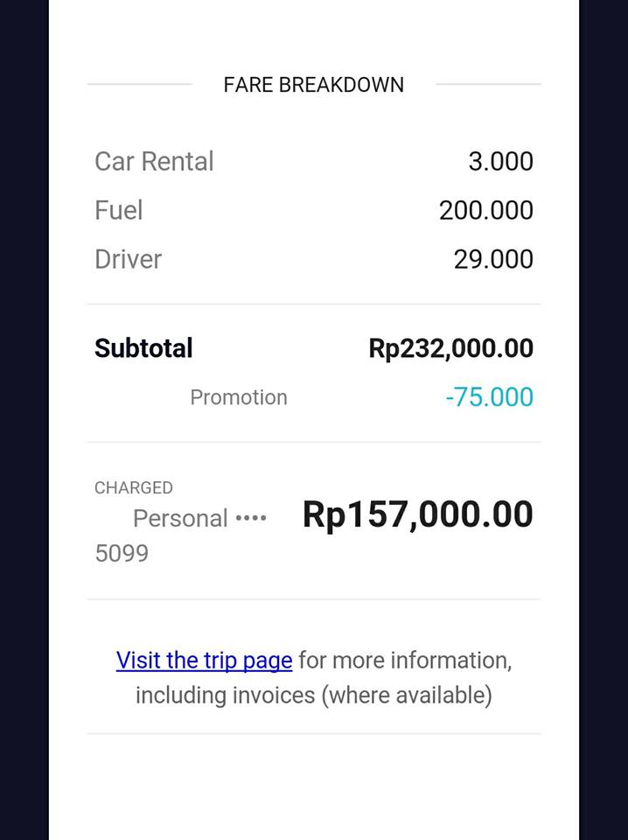Select the Driver line item label
Viewport: 628px width, 840px height.
tap(128, 259)
